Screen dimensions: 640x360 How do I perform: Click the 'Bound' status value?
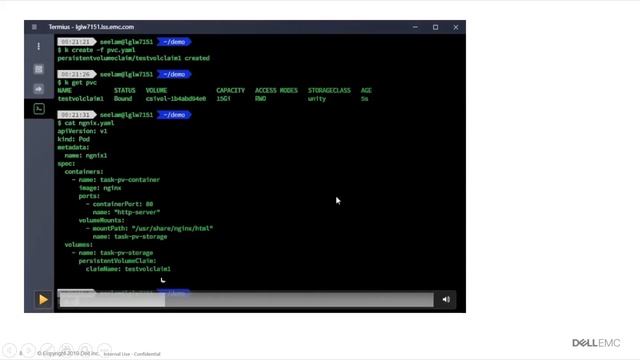point(123,99)
